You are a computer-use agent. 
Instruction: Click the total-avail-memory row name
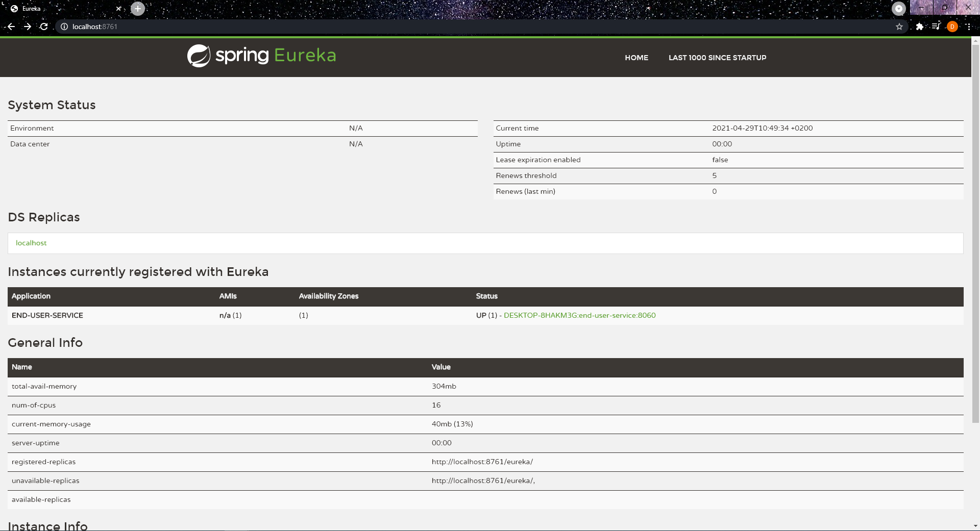[44, 386]
